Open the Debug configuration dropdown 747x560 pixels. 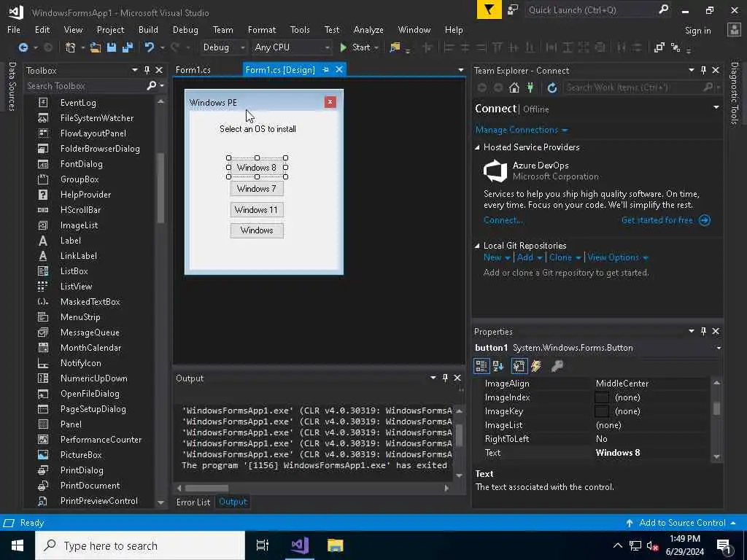pyautogui.click(x=242, y=47)
